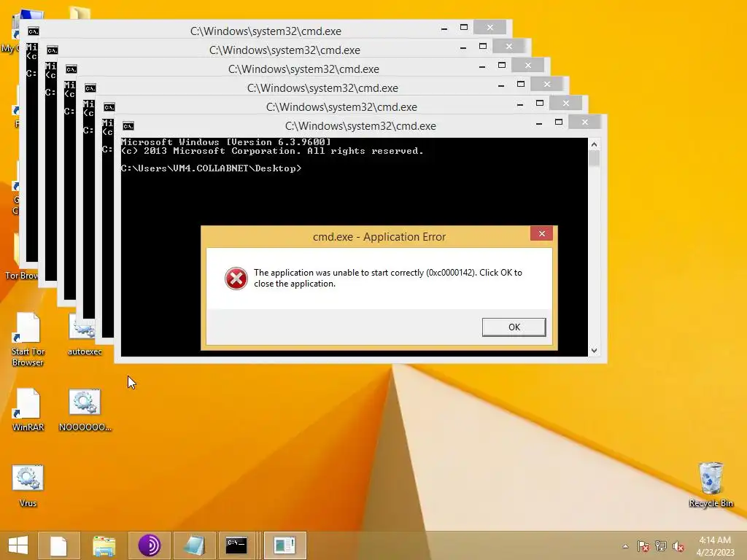747x560 pixels.
Task: Select the NOOOOOO... batch file icon
Action: (x=85, y=410)
